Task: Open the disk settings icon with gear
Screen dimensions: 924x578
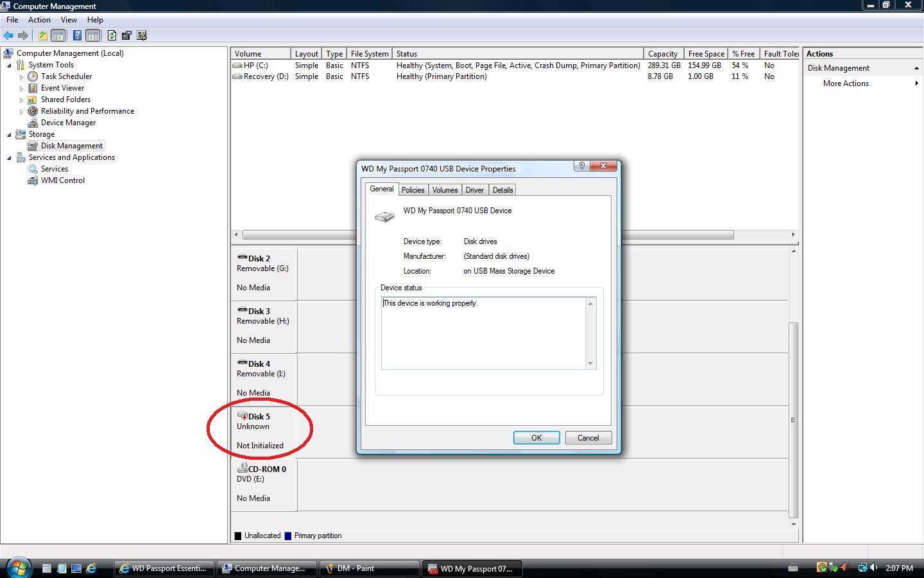Action: (142, 35)
